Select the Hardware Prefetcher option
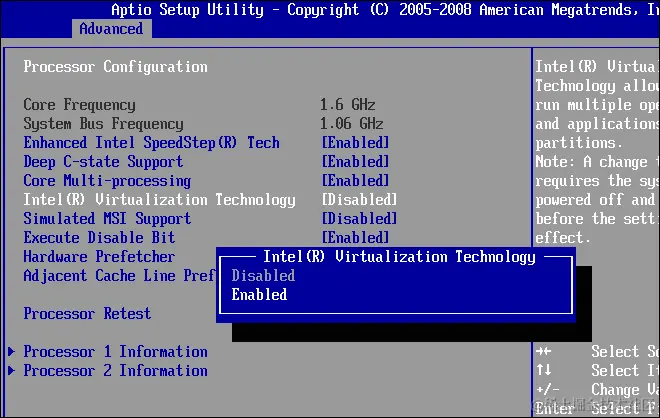 (99, 256)
